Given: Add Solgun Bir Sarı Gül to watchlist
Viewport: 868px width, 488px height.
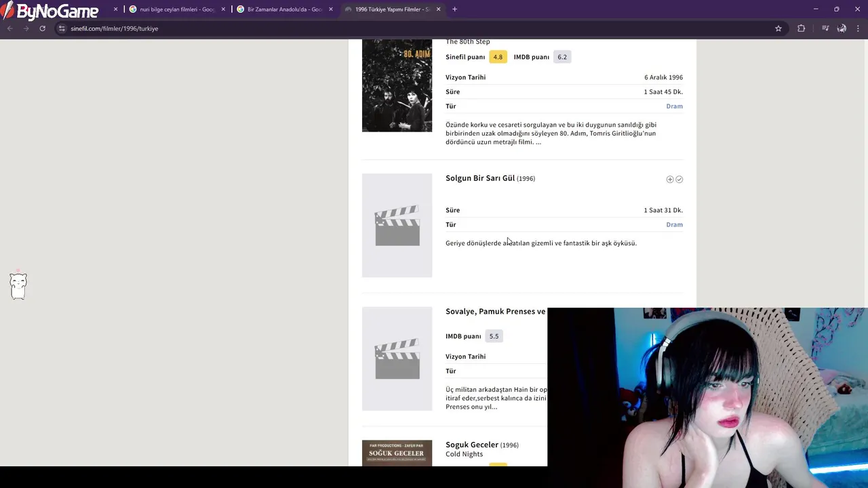Looking at the screenshot, I should [670, 180].
